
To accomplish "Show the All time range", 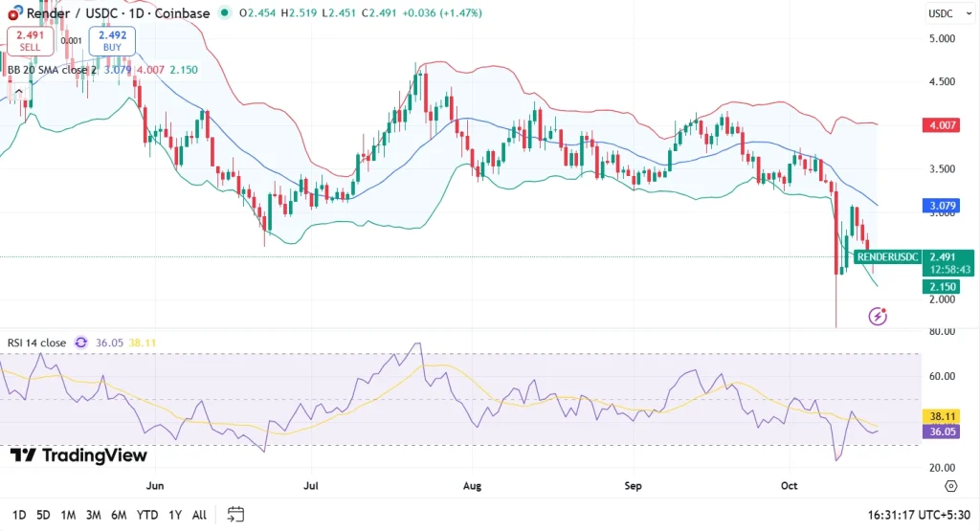I will coord(199,515).
